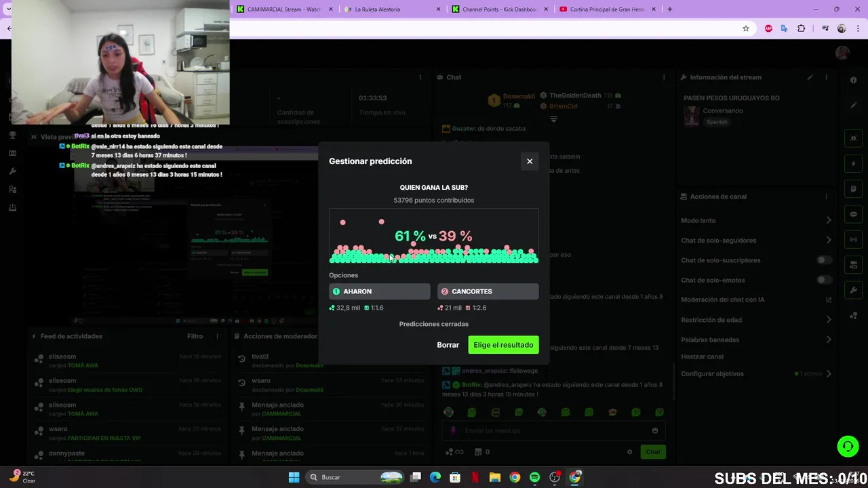868x488 pixels.
Task: Open the emoji picker in chat input
Action: click(x=654, y=430)
